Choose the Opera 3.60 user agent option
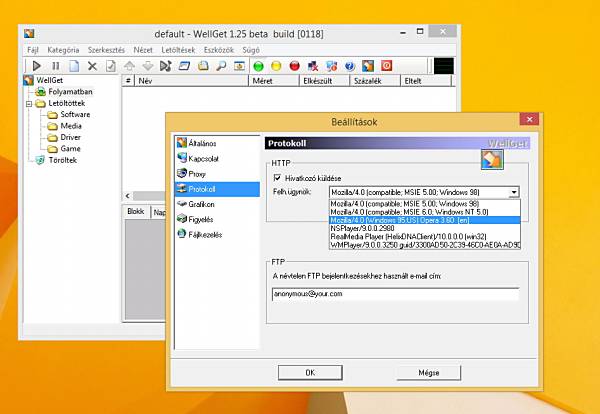This screenshot has height=414, width=600. tap(424, 220)
